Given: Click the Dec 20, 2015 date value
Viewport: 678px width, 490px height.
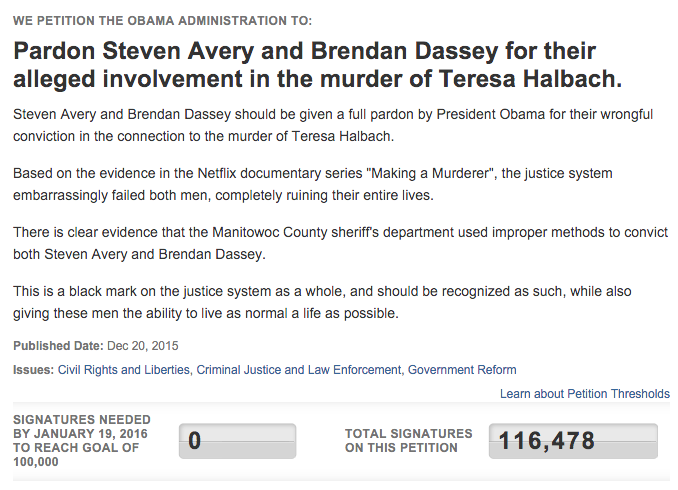Looking at the screenshot, I should pos(143,346).
